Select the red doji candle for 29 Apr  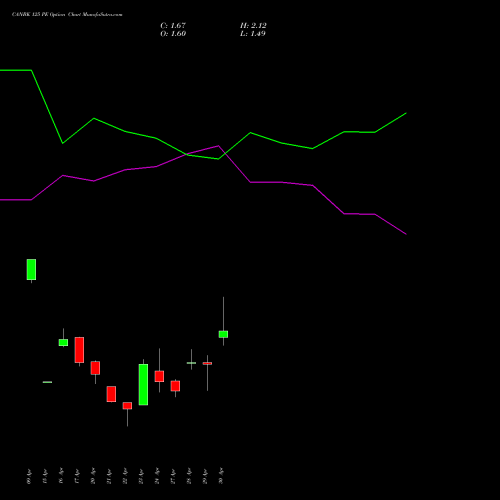(x=207, y=363)
